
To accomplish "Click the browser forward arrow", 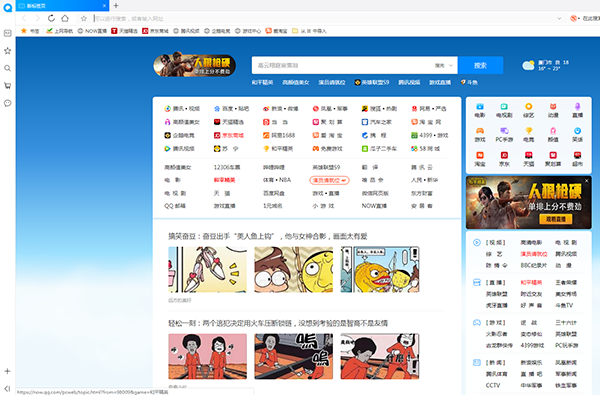I will (37, 18).
